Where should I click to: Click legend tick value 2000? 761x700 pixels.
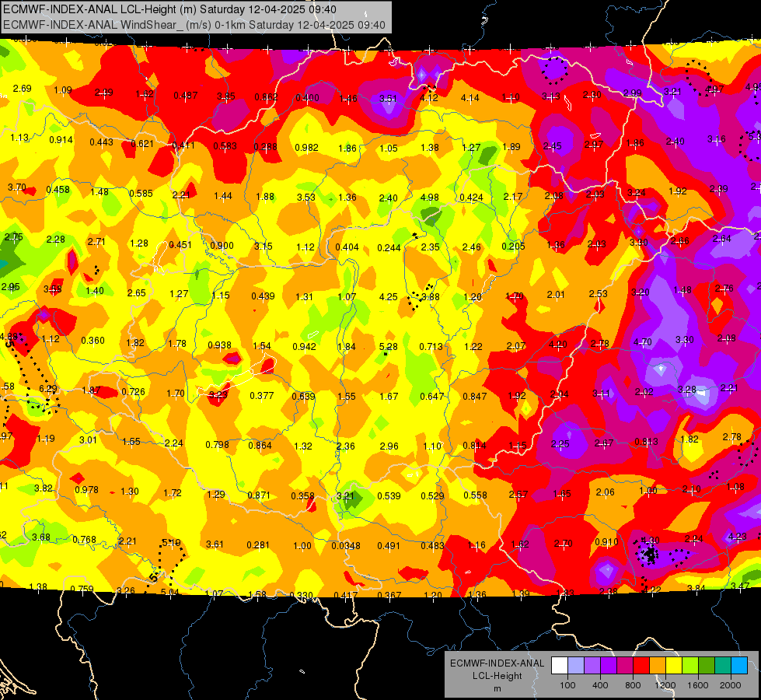tap(730, 685)
